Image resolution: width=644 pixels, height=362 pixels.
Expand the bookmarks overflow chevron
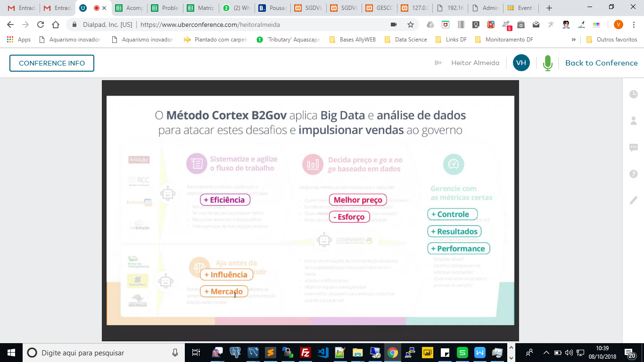pos(573,40)
